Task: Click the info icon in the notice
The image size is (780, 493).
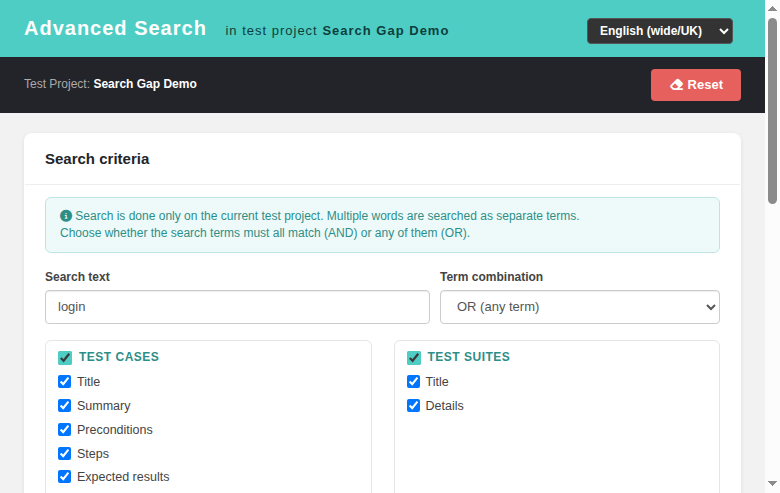Action: [66, 216]
